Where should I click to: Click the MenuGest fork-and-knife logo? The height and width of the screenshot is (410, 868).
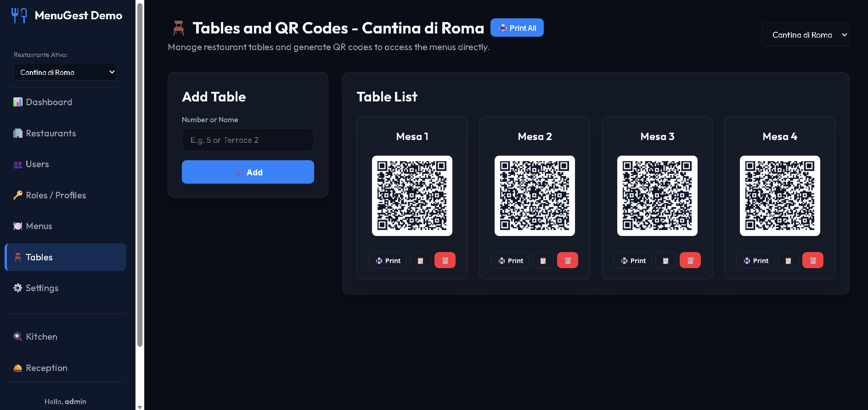coord(19,15)
